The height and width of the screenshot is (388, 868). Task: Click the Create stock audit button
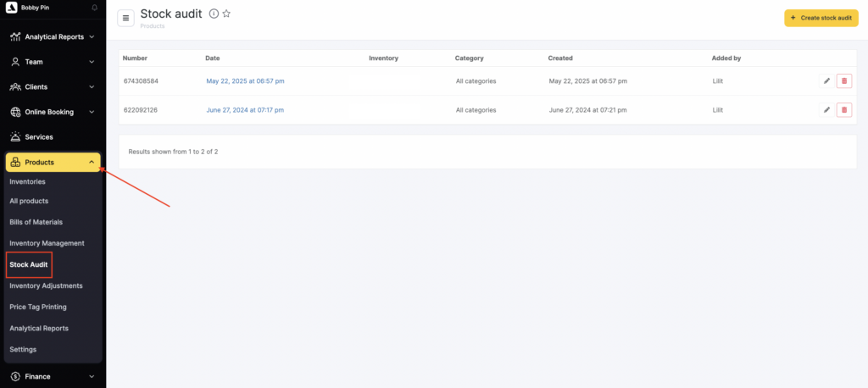(821, 18)
